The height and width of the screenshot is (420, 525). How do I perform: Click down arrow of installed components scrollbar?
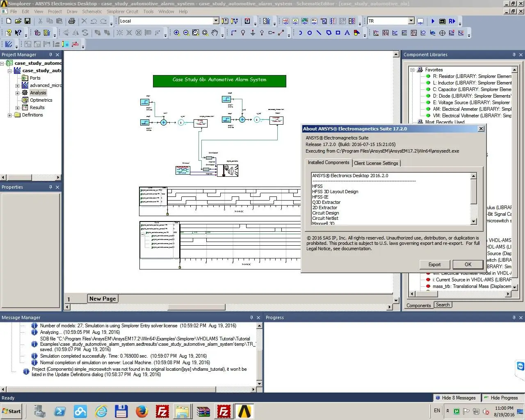[473, 221]
